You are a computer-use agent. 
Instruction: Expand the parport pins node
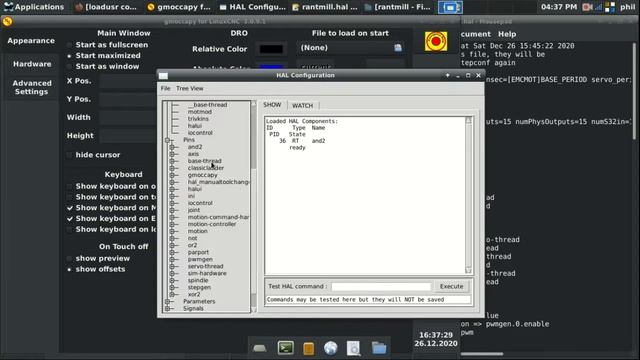(x=172, y=252)
